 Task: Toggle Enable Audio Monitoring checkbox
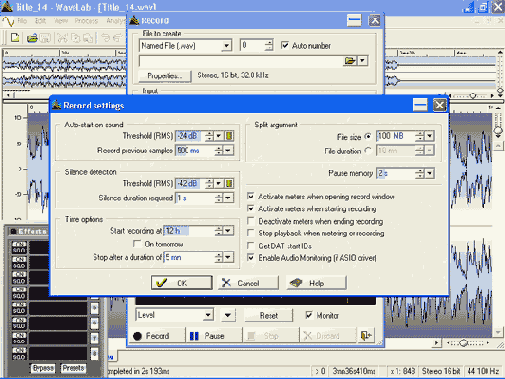coord(251,258)
